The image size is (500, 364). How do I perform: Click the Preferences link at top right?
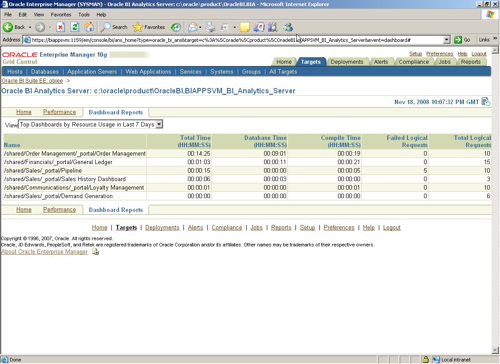click(439, 54)
